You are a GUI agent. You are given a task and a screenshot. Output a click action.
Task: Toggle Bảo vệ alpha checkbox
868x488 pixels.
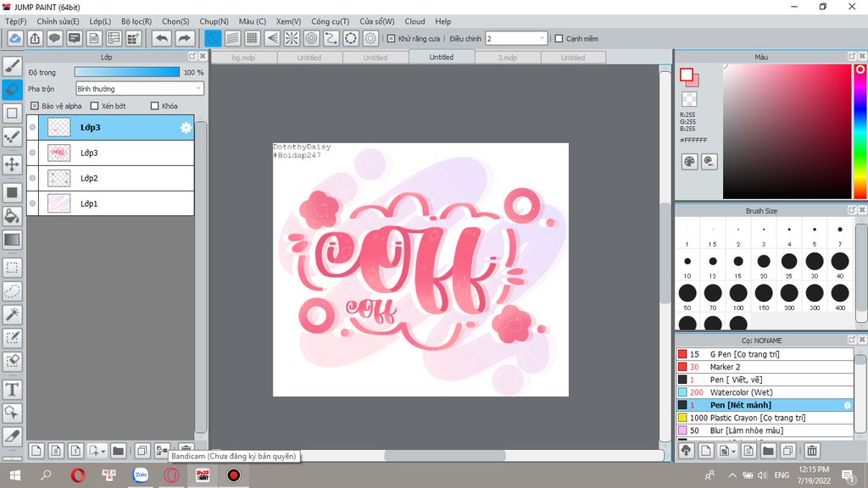pyautogui.click(x=34, y=106)
